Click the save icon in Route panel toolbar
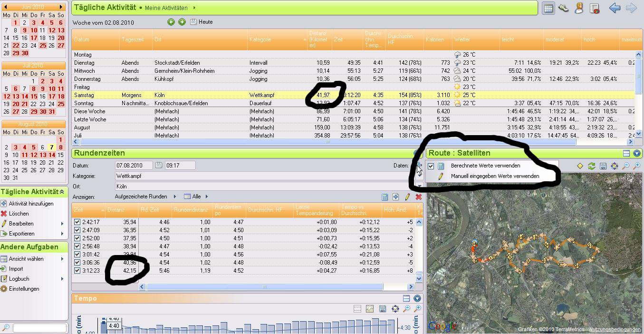Screen dimensions: 644x334 [x=603, y=166]
